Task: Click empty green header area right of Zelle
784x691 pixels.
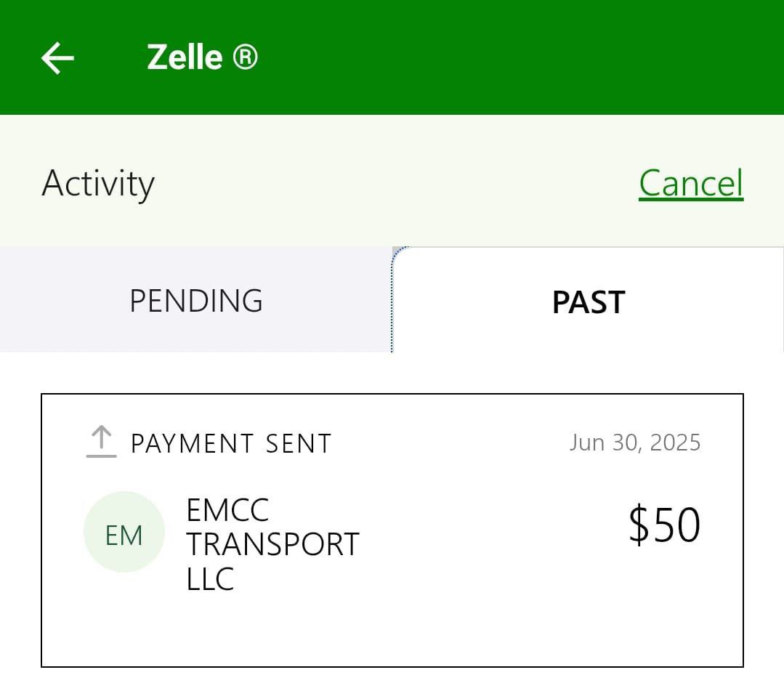Action: [509, 57]
